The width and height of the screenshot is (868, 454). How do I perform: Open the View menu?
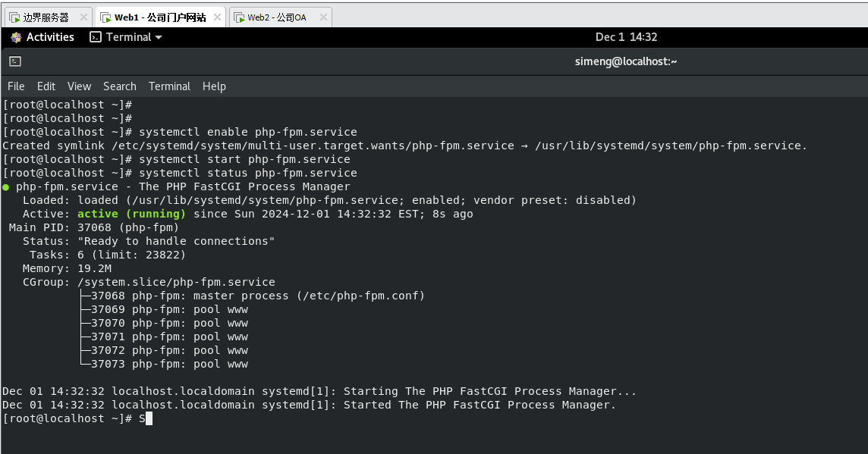(x=79, y=86)
